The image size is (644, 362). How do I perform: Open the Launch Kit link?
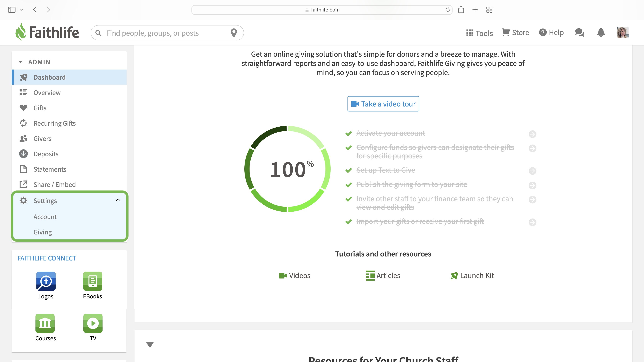pos(472,275)
